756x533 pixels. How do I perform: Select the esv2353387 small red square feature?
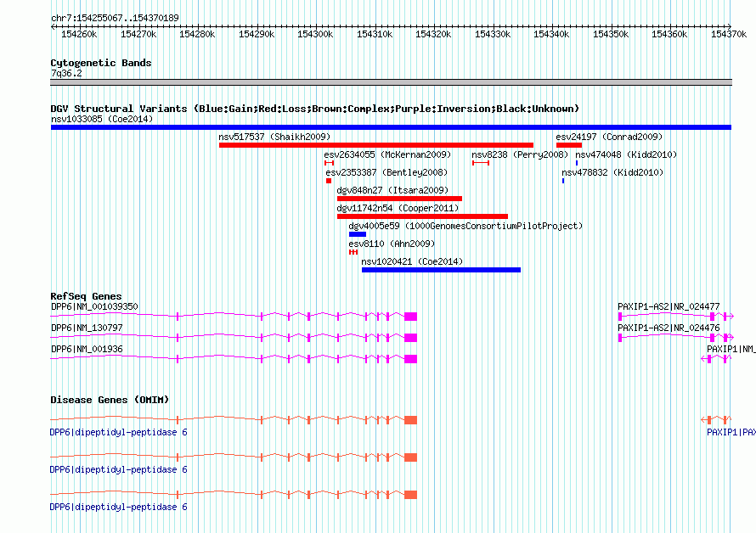pos(329,181)
